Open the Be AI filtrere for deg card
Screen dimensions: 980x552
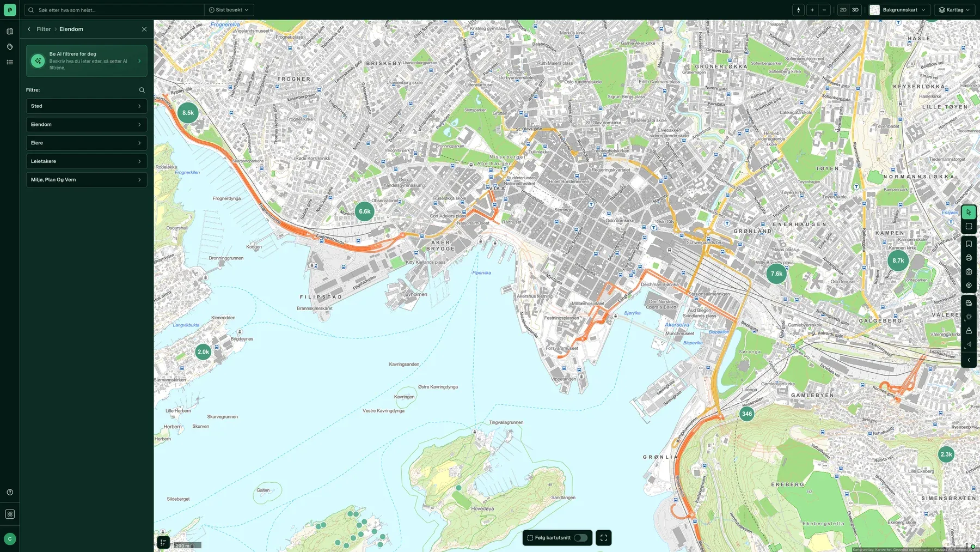87,60
